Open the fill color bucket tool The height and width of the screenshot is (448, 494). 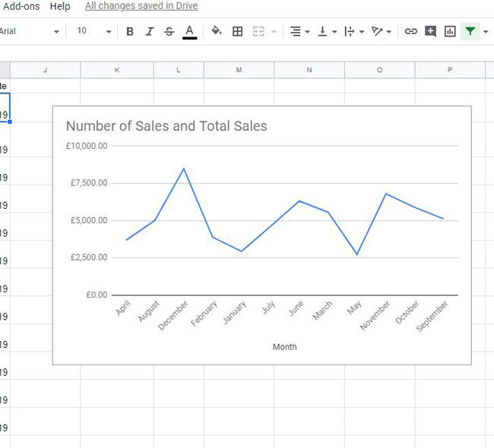coord(217,31)
